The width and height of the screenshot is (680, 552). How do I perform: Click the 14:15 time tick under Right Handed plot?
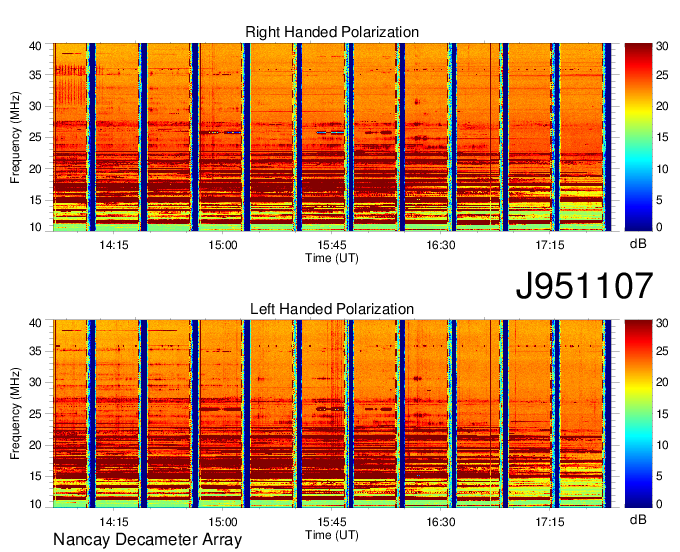pyautogui.click(x=114, y=245)
